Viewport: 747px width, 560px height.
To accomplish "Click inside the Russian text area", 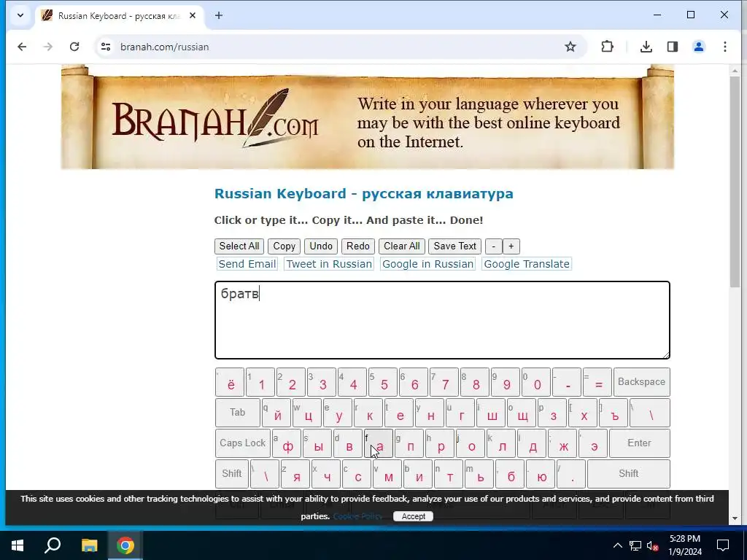I will (442, 320).
